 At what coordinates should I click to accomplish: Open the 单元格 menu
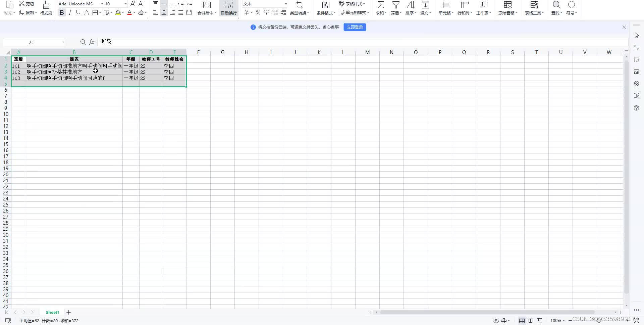click(446, 8)
